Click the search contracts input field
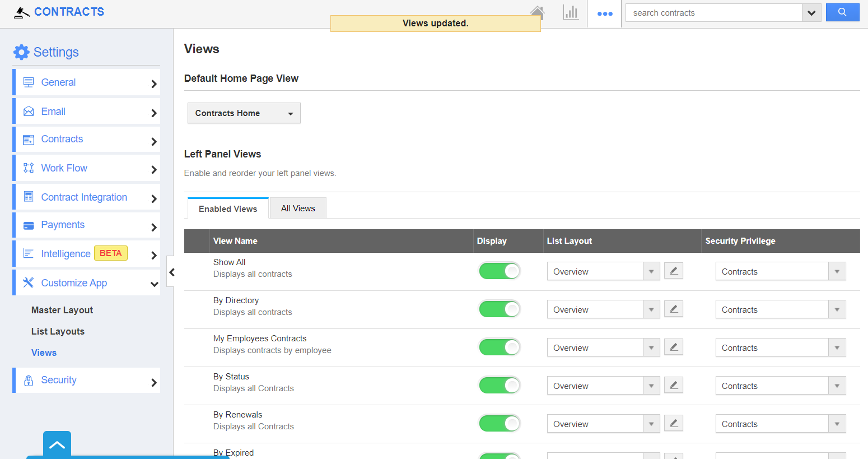 713,13
